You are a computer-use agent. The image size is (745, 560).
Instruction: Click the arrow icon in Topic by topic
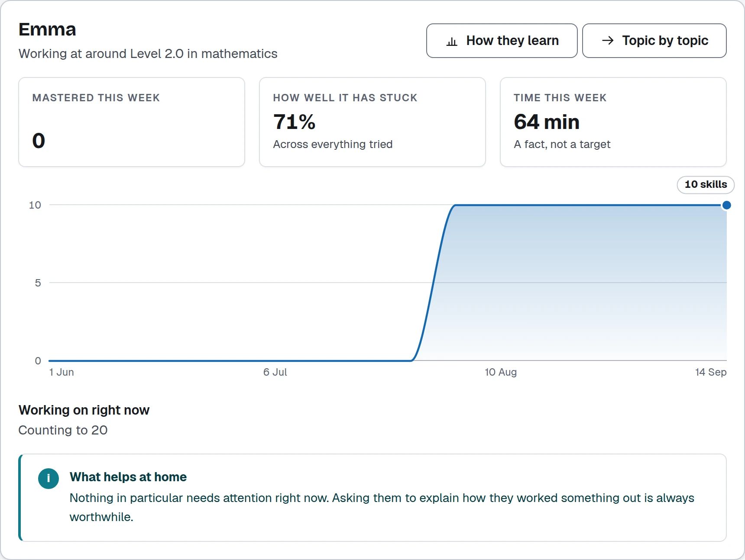click(608, 41)
